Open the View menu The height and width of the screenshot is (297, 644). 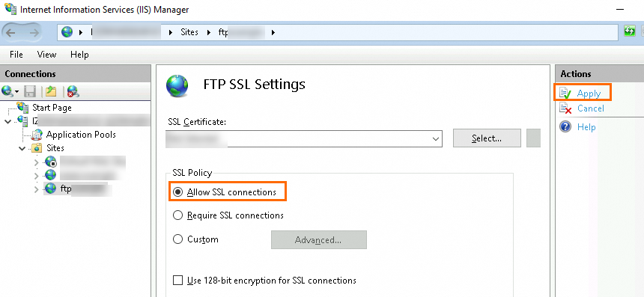click(x=46, y=55)
